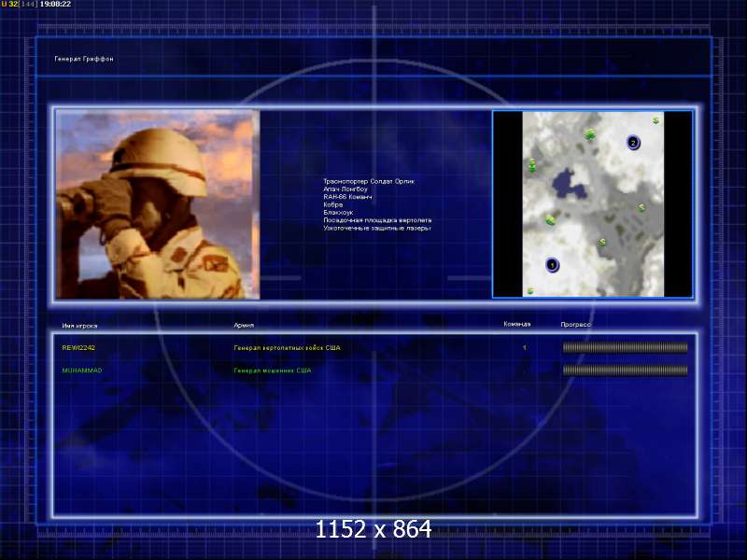Click the general's soldier portrait image
Screen dimensions: 747x560
pos(158,204)
